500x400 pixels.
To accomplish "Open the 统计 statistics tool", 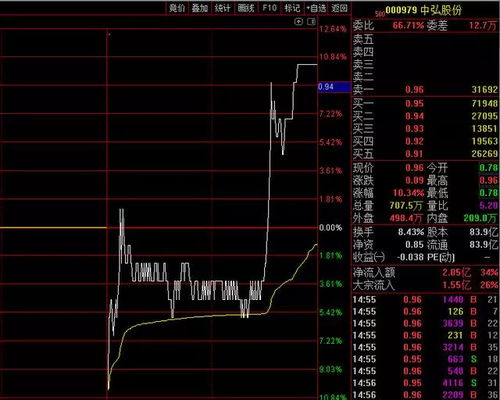I will (223, 8).
